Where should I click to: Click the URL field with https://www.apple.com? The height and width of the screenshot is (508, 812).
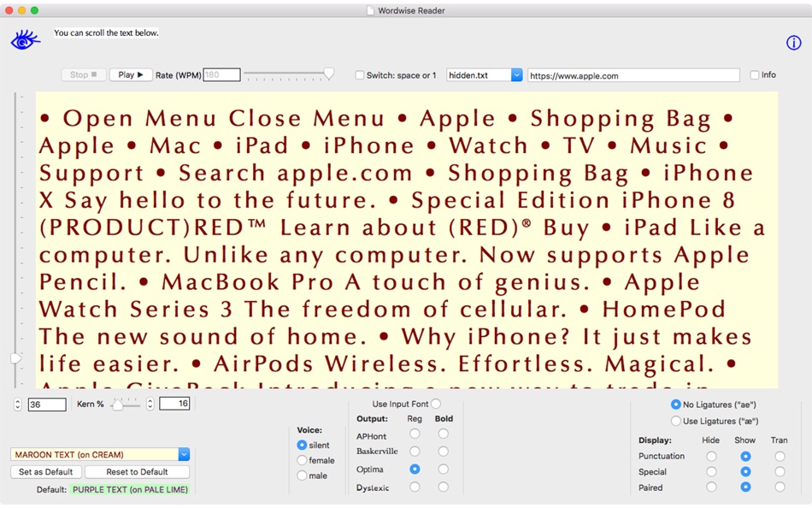pyautogui.click(x=633, y=75)
